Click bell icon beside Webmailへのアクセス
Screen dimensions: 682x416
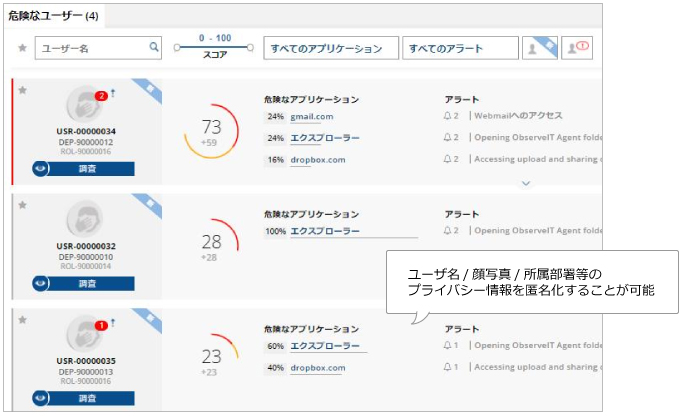coord(447,116)
